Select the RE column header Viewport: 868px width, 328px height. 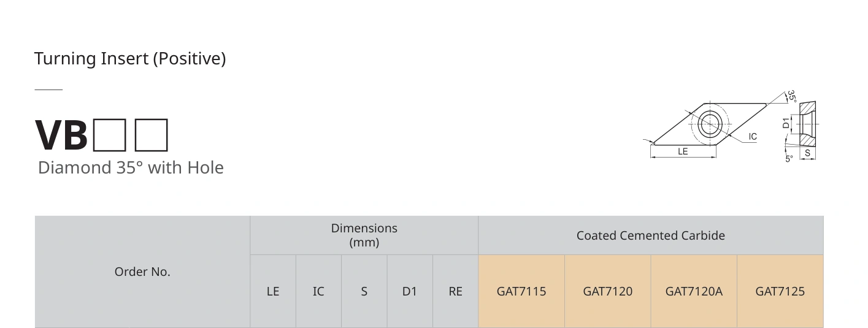(x=455, y=291)
